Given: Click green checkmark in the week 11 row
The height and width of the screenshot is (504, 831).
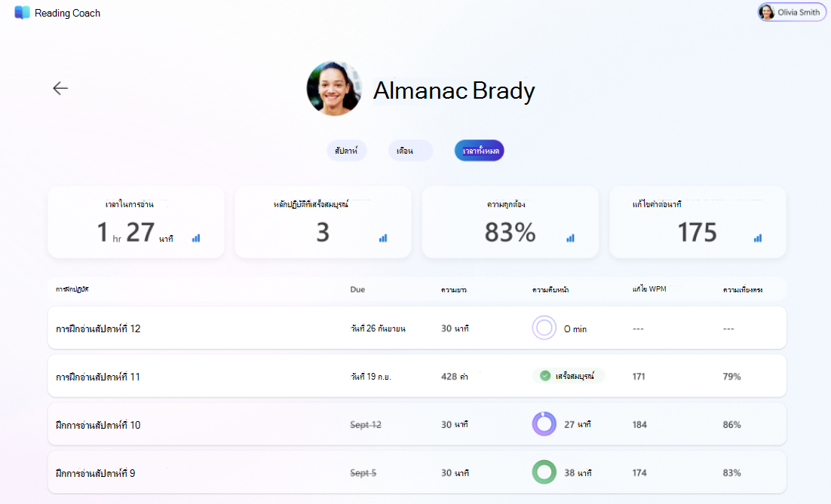Looking at the screenshot, I should point(544,376).
